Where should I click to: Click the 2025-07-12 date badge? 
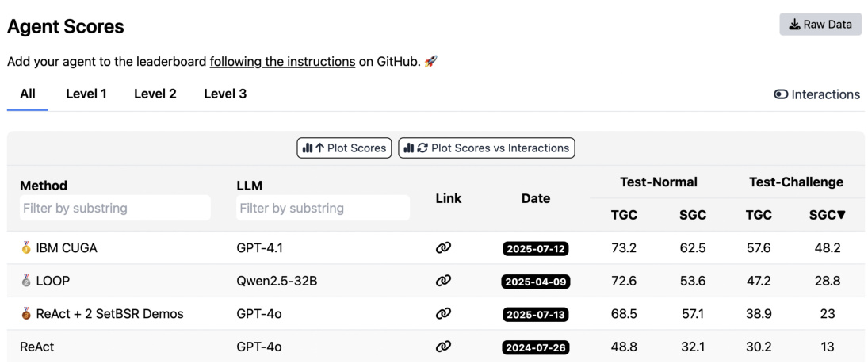[x=536, y=249]
